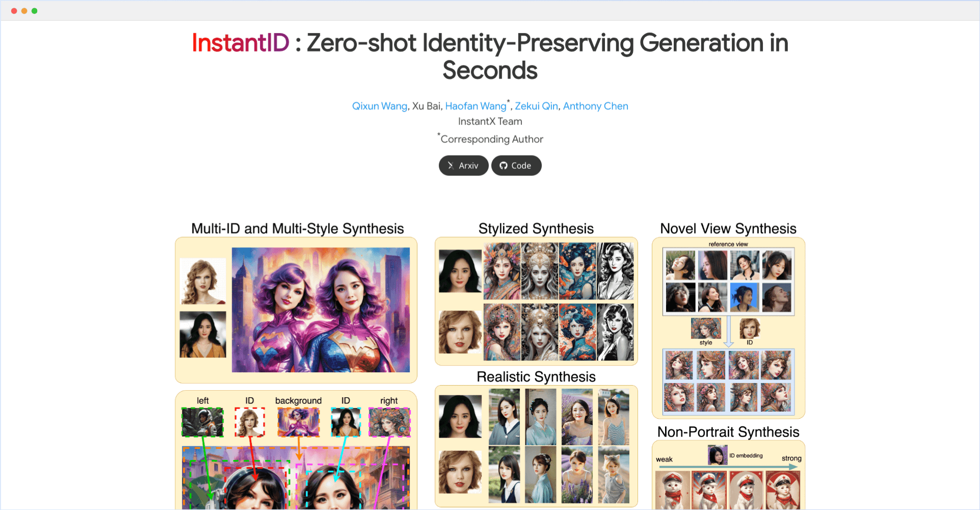Click the style reference image in Novel View

click(x=706, y=328)
